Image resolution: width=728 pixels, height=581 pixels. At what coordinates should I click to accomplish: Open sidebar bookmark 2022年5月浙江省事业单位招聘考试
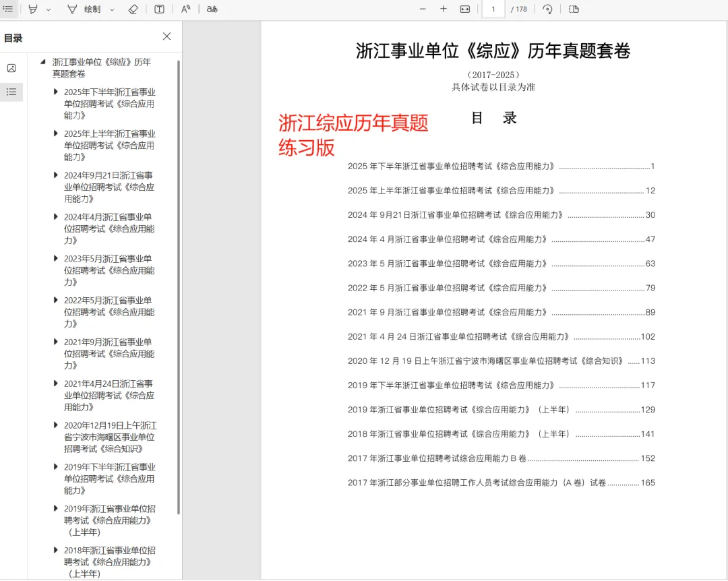point(109,311)
